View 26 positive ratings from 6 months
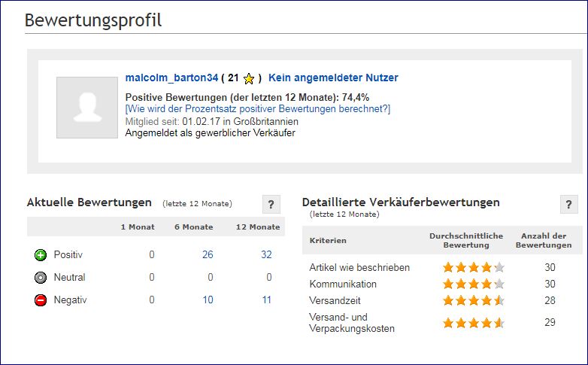588x365 pixels. point(208,254)
